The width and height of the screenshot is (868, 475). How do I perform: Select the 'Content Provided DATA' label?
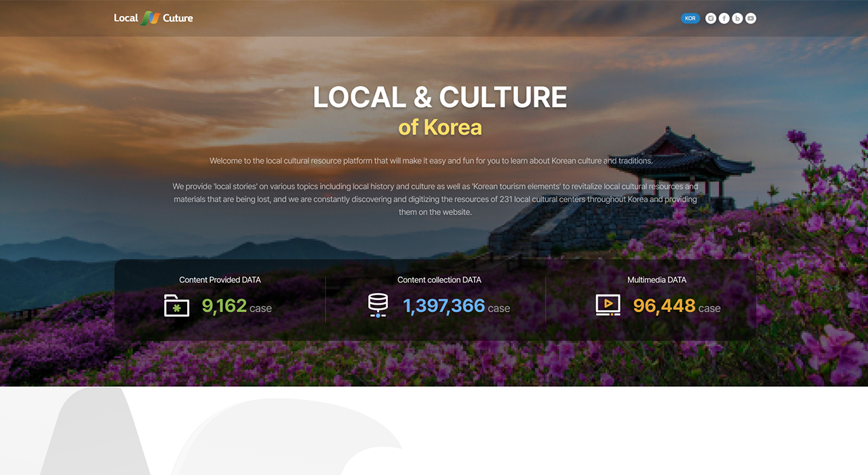pyautogui.click(x=220, y=280)
